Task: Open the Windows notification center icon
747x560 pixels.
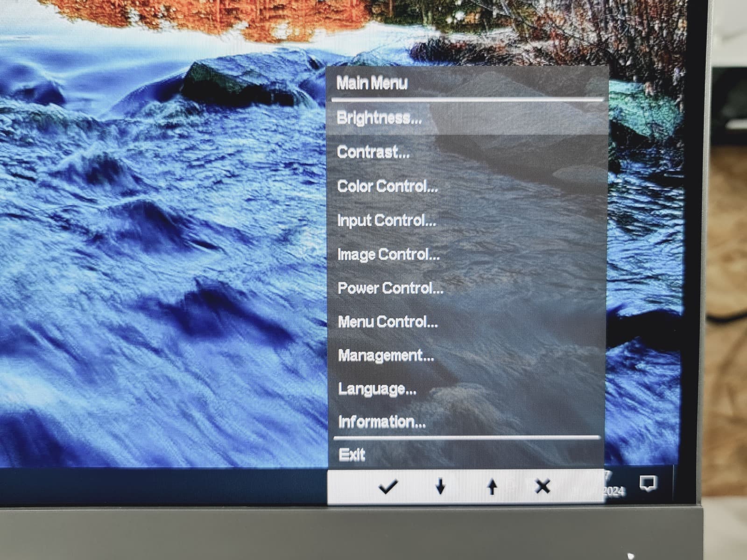Action: coord(648,483)
